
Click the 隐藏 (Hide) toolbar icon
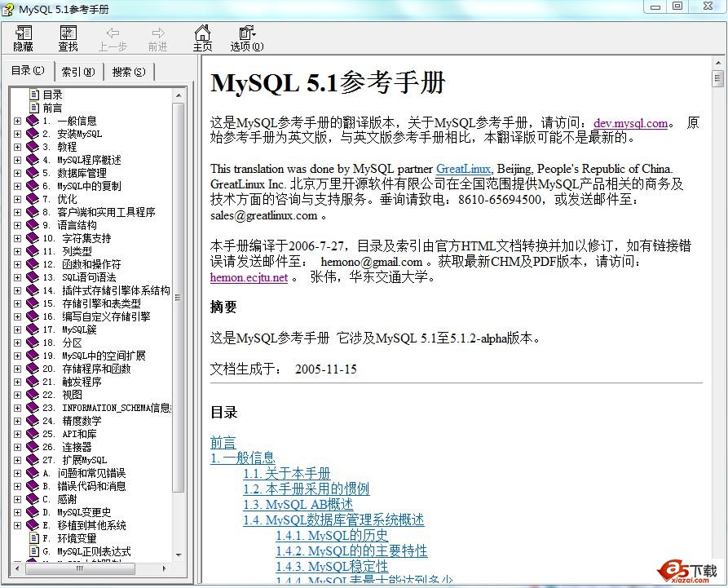coord(24,38)
